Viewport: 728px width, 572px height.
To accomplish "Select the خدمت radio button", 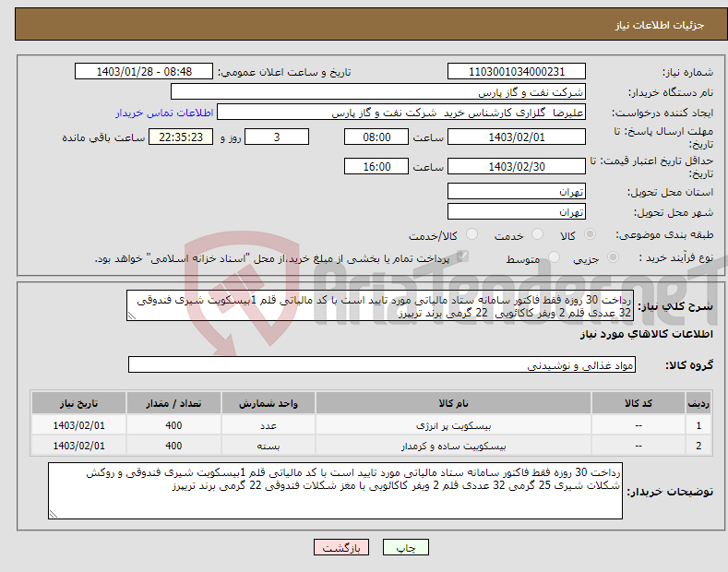I will click(537, 234).
